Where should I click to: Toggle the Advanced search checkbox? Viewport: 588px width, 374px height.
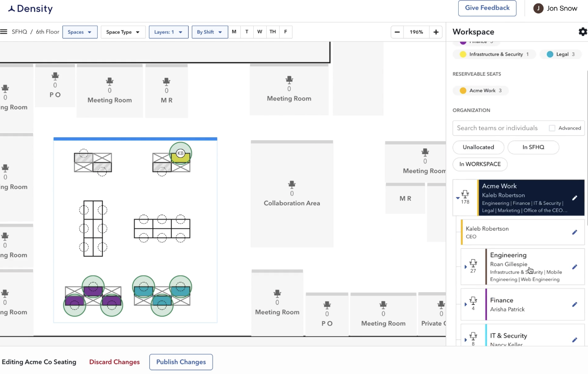[552, 128]
